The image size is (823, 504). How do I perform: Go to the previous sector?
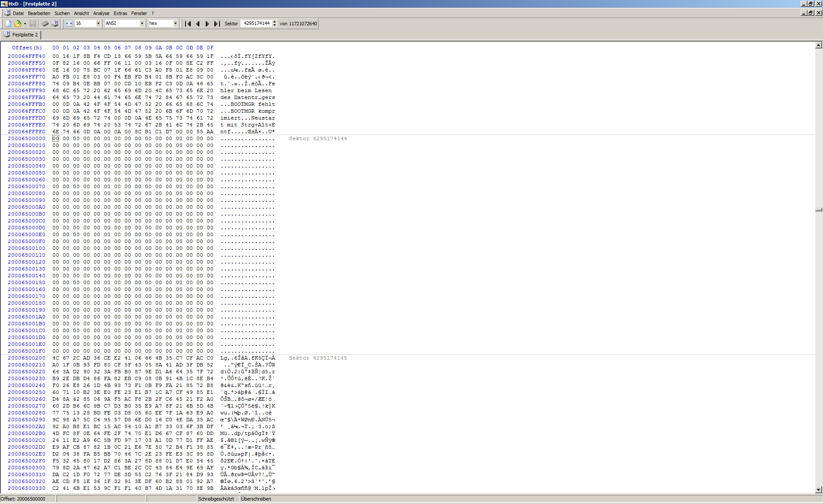coord(198,24)
